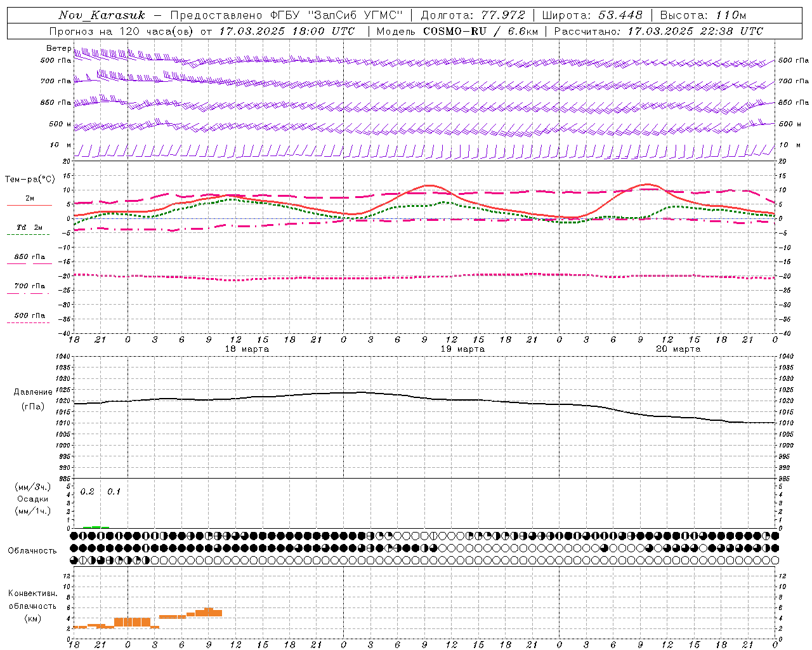Click the Широта: 53.448 value

(593, 15)
